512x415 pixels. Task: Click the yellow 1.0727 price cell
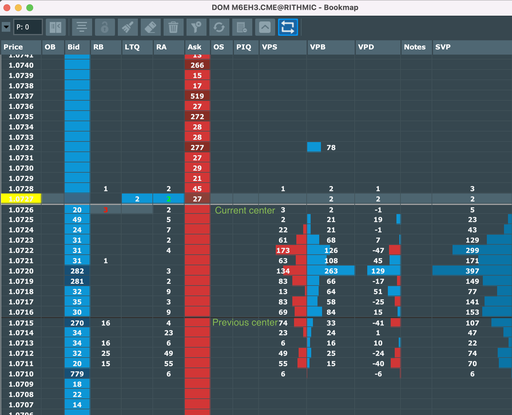(21, 199)
